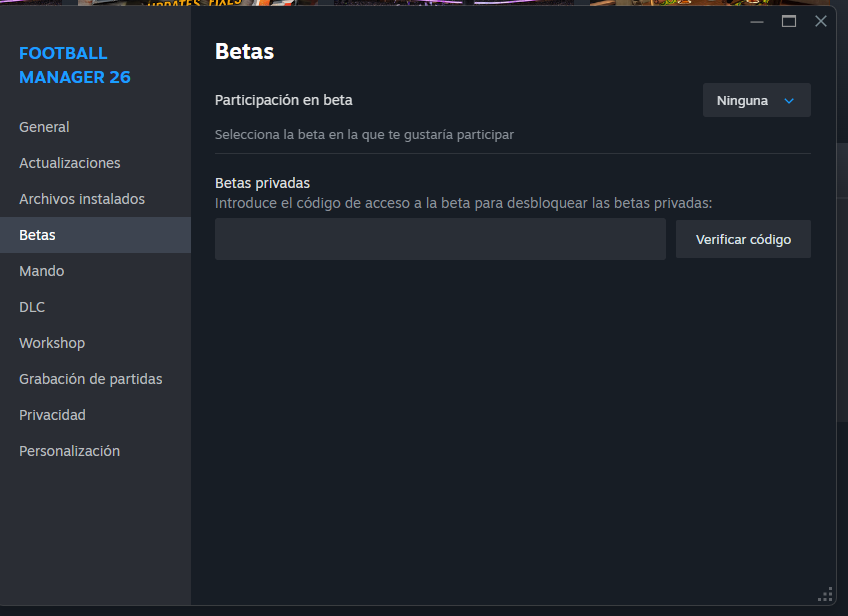Screen dimensions: 848x616
Task: Close the Football Manager 26 properties window
Action: (821, 21)
